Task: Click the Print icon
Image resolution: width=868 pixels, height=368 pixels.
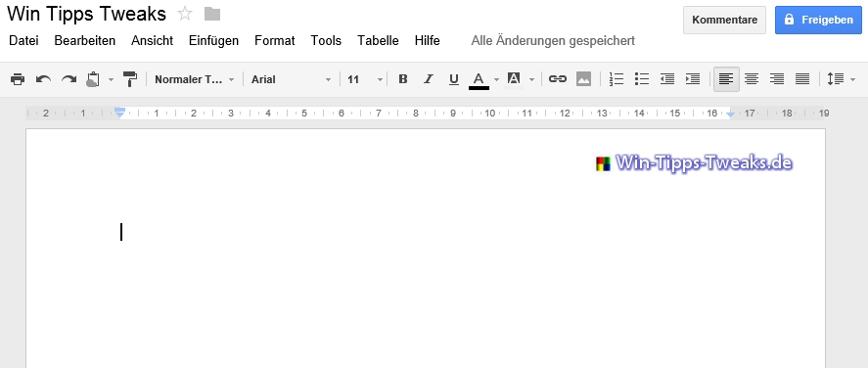Action: [18, 79]
